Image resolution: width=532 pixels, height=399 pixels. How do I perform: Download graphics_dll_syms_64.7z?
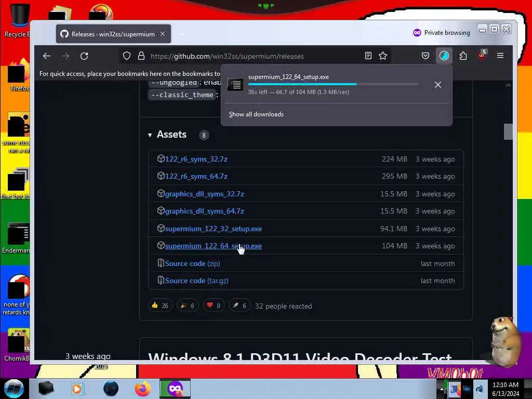click(205, 211)
